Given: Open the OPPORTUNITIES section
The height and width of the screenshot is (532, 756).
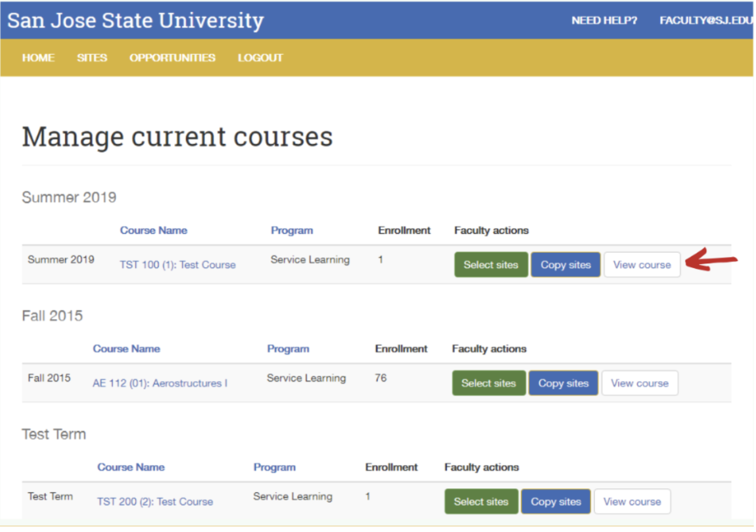Looking at the screenshot, I should click(x=172, y=58).
